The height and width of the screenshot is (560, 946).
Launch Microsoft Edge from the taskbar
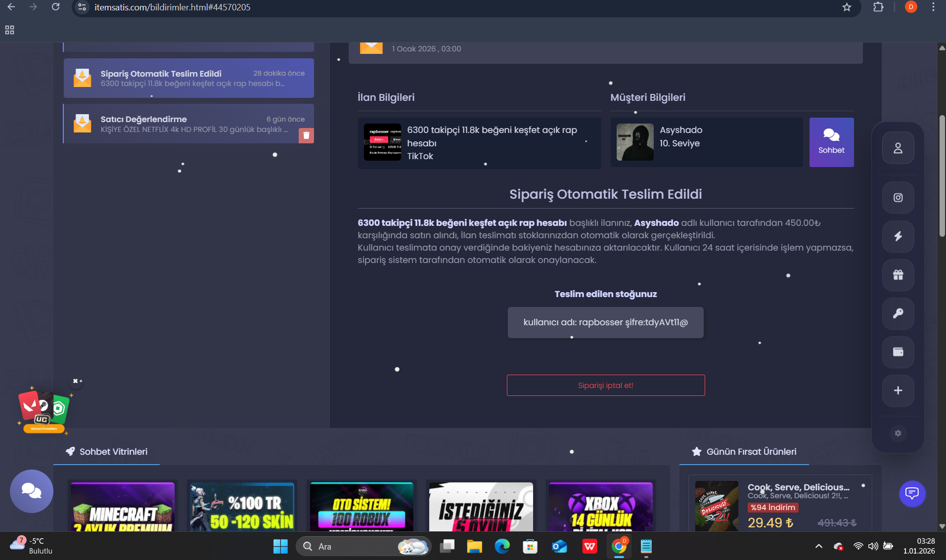pyautogui.click(x=502, y=546)
